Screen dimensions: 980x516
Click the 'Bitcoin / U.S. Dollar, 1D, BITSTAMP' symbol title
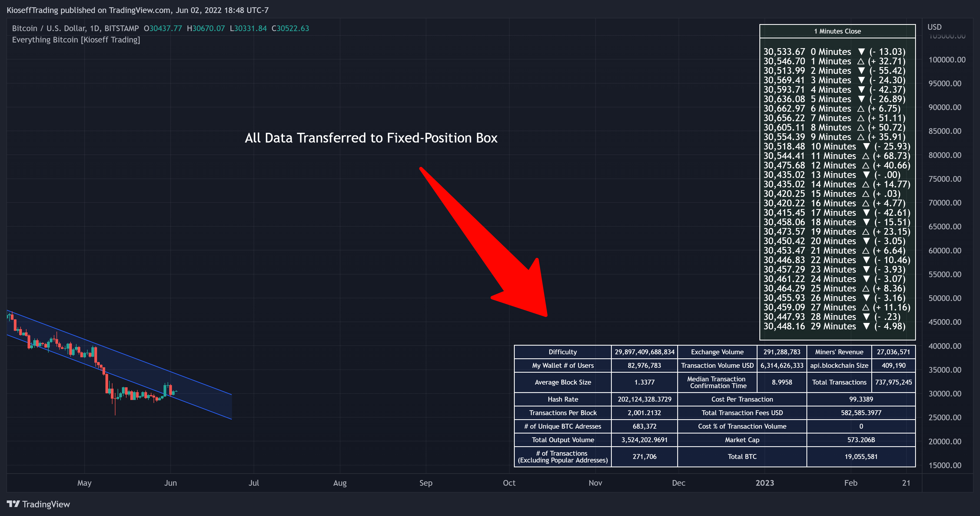point(75,28)
